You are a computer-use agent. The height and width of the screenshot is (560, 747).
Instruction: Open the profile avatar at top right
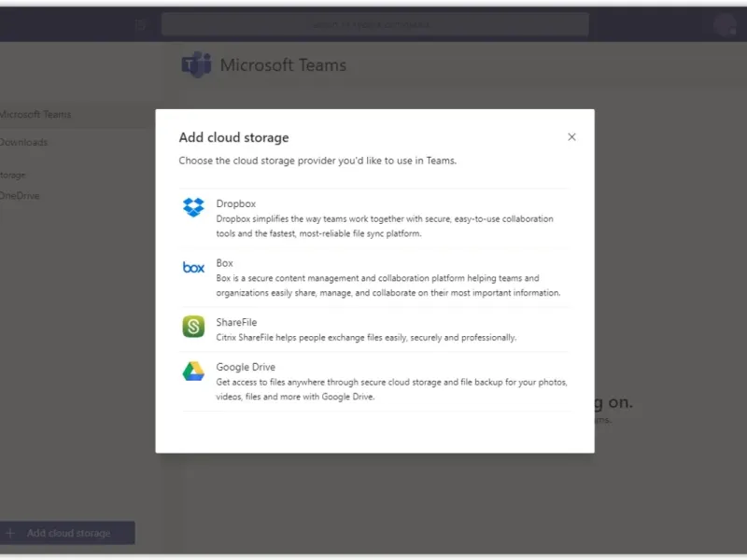pyautogui.click(x=726, y=24)
